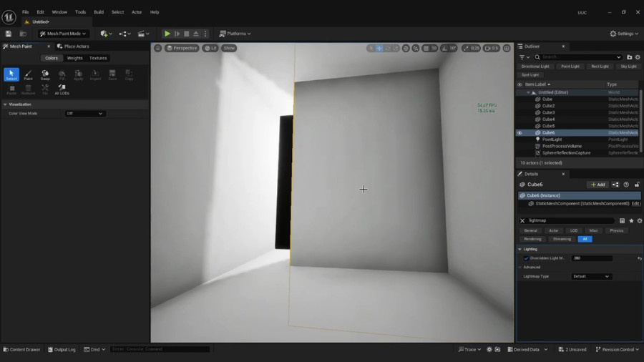Screen dimensions: 644x362
Task: Open camera speed setting 0.5
Action: pos(491,48)
